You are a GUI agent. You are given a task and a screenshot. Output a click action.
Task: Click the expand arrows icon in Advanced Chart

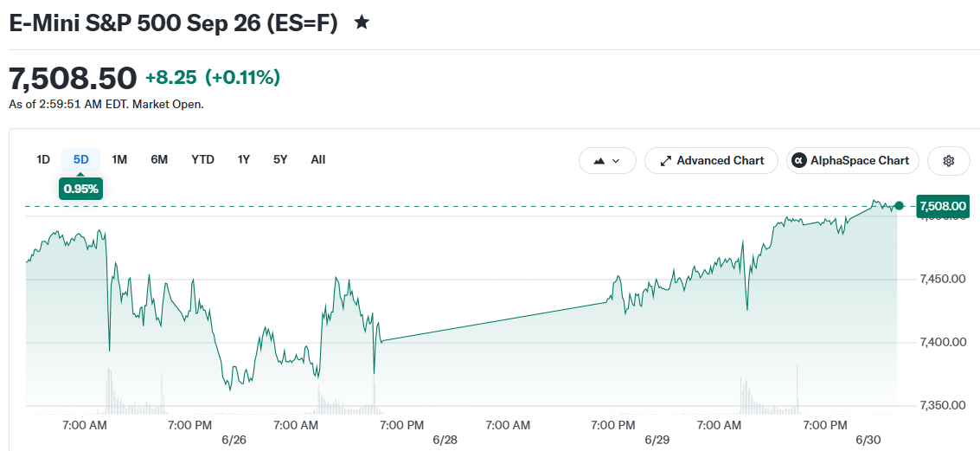click(665, 161)
